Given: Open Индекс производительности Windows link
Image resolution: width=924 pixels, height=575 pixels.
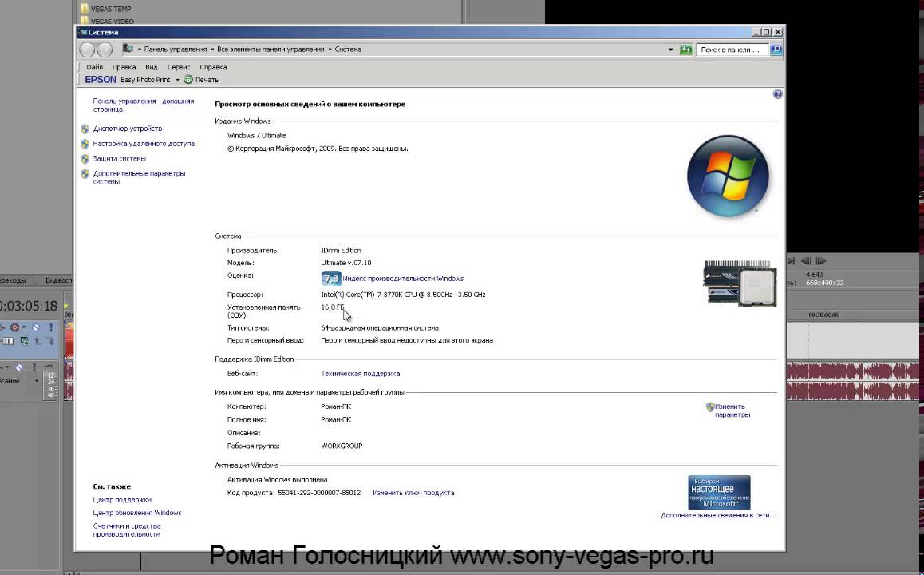Looking at the screenshot, I should tap(403, 279).
